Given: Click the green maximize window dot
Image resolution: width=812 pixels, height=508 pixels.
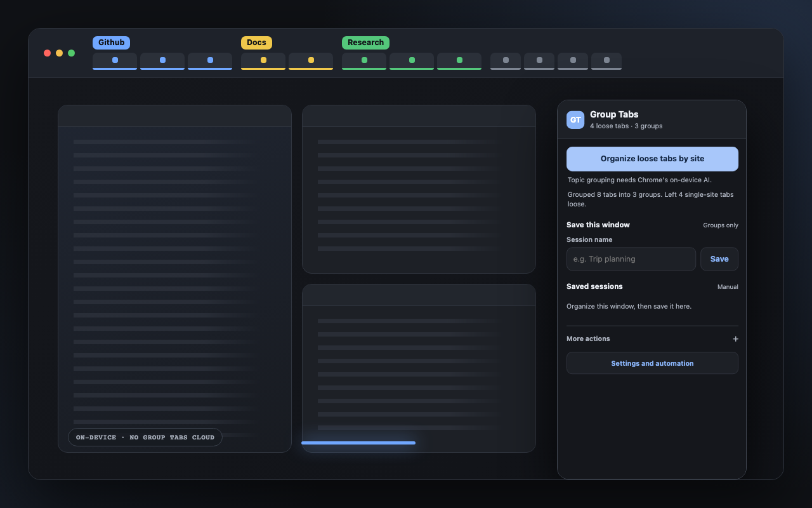Looking at the screenshot, I should pyautogui.click(x=71, y=53).
